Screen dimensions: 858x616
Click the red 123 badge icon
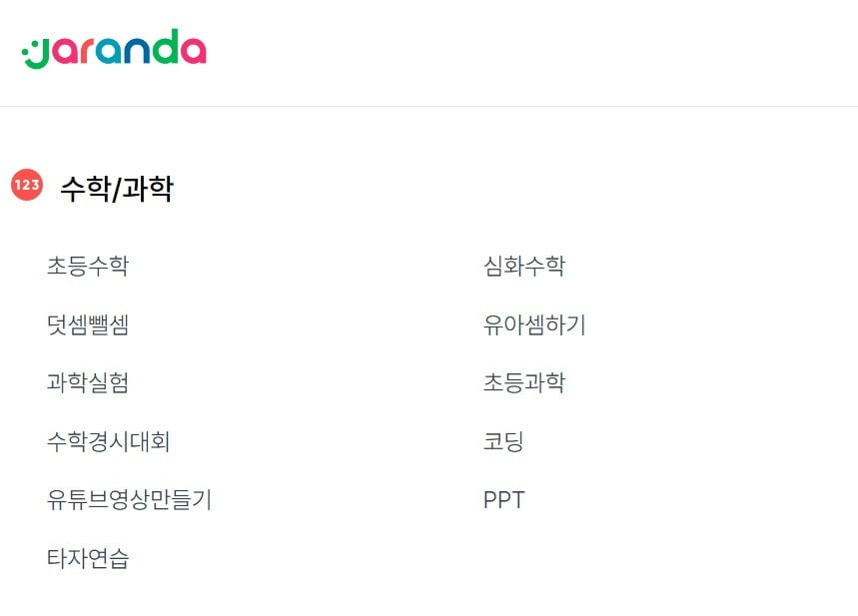point(27,185)
